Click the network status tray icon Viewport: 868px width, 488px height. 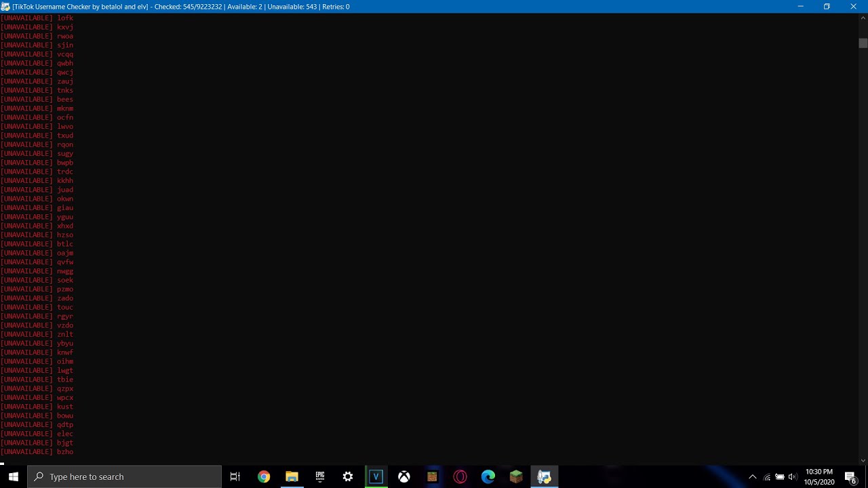[767, 477]
